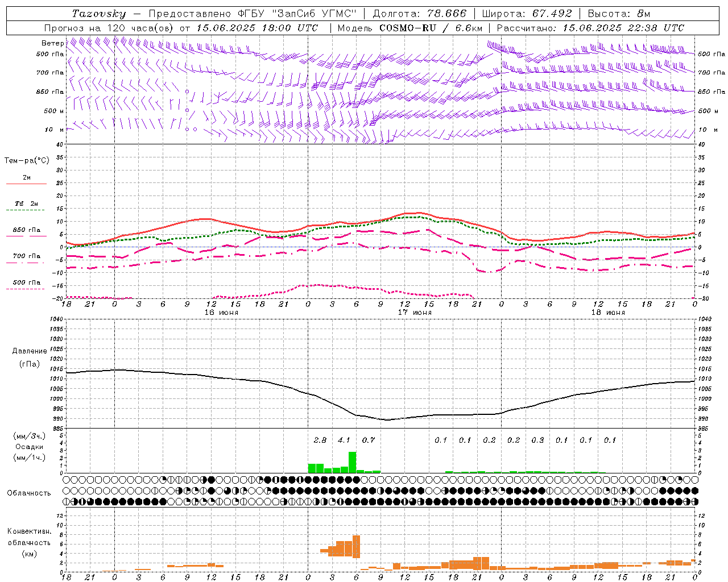Click 'Прогноз на 120 часа(ов)' forecast length text
This screenshot has height=582, width=728.
tap(110, 28)
